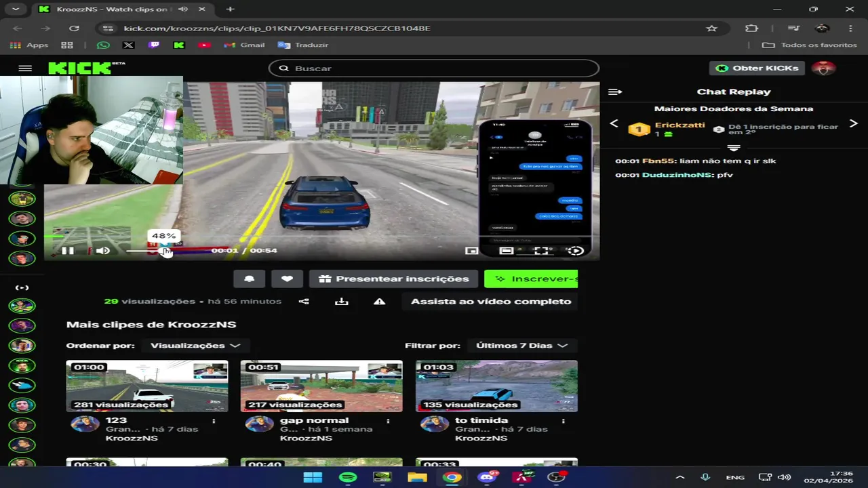
Task: Open Chrome tab search dropdown
Action: click(x=16, y=9)
